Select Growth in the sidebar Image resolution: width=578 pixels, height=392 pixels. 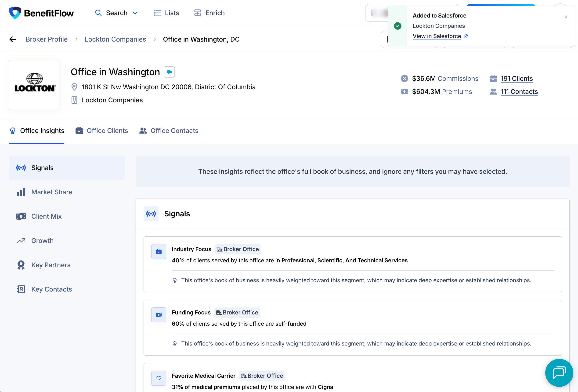[67, 241]
